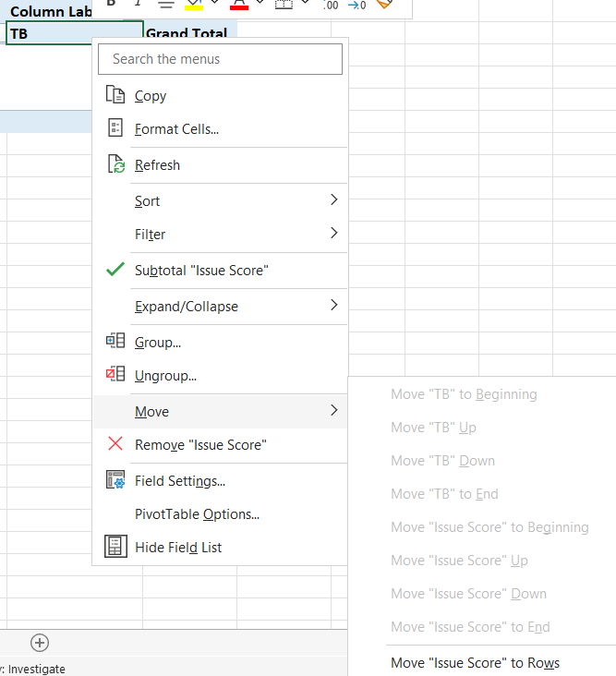Apply yellow fill color from mini toolbar

(194, 5)
